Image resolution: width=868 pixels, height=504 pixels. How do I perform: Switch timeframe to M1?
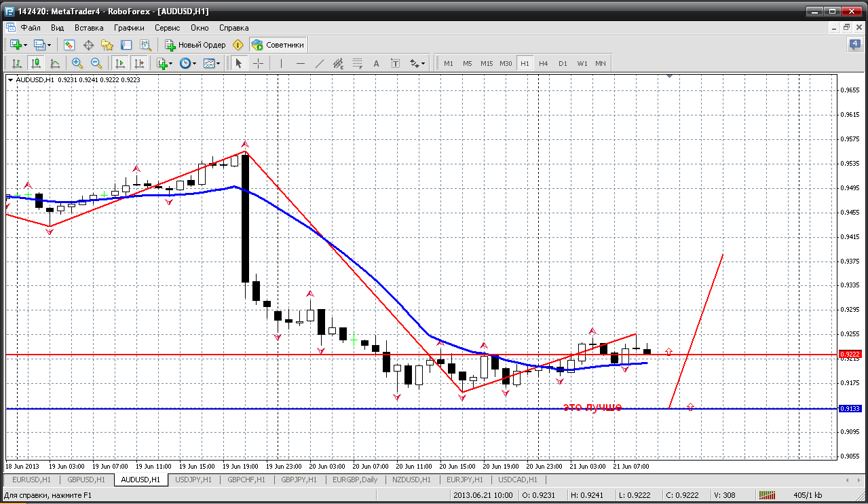coord(449,63)
